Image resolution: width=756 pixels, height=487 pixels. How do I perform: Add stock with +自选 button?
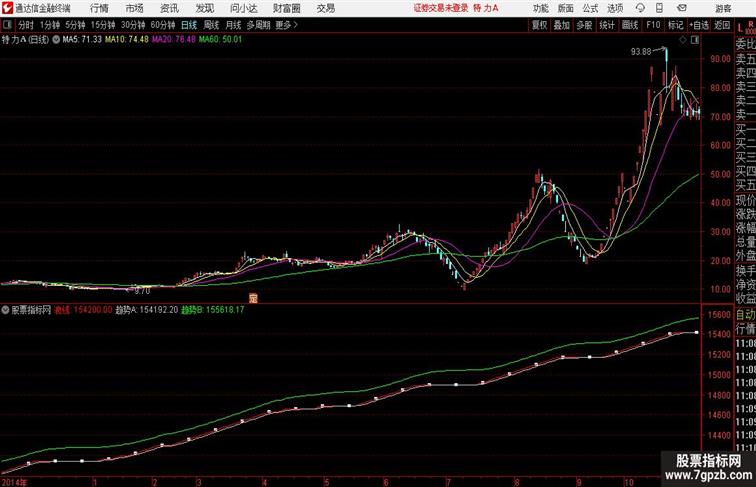699,25
